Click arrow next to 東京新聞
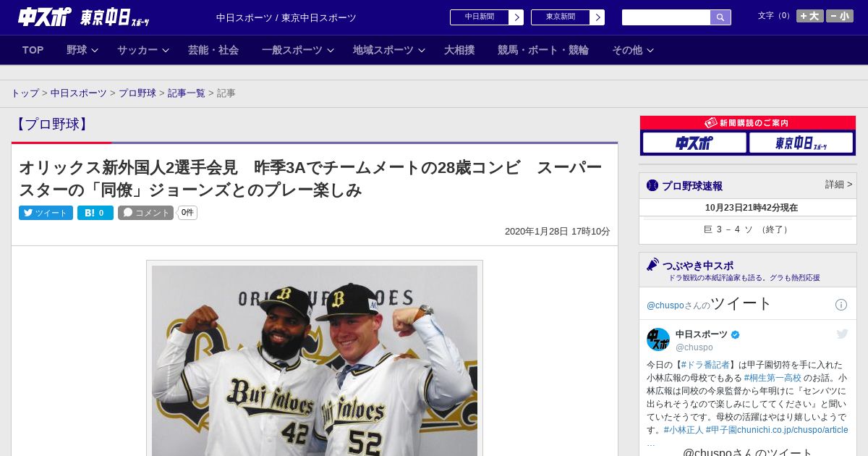The image size is (868, 456). tap(597, 17)
